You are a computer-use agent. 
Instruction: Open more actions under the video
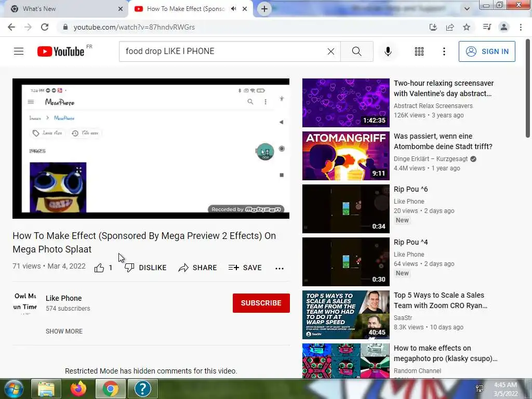coord(279,269)
